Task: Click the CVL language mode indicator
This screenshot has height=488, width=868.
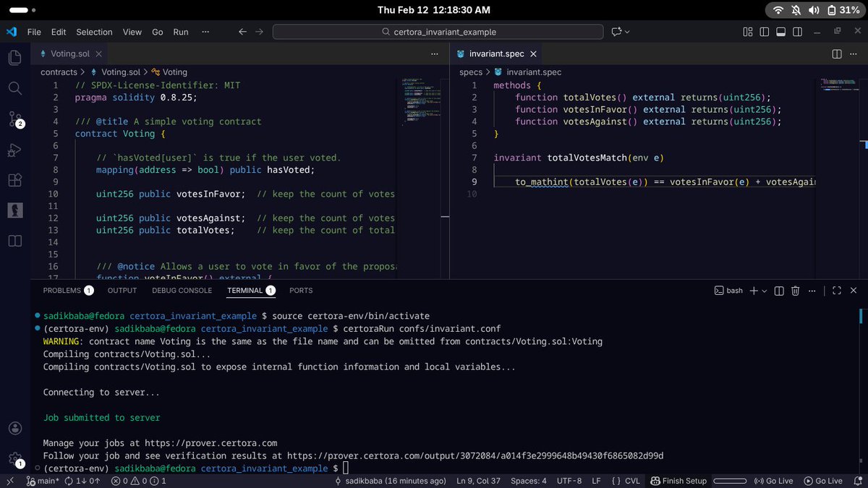Action: (626, 481)
